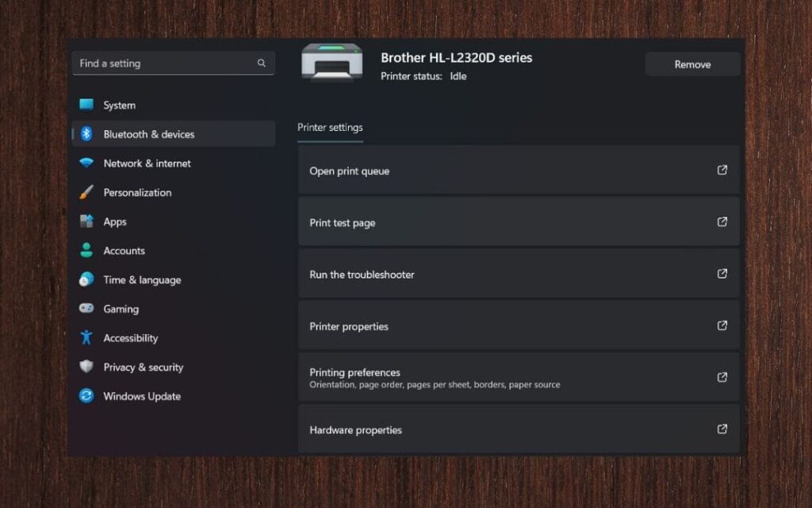Select the Printer settings tab
This screenshot has height=508, width=812.
click(330, 128)
